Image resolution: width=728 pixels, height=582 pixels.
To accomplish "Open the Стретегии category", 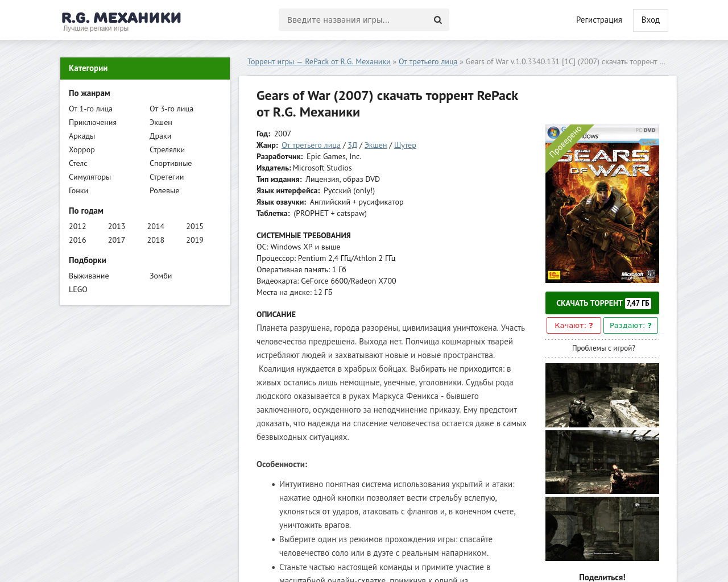I will point(167,177).
